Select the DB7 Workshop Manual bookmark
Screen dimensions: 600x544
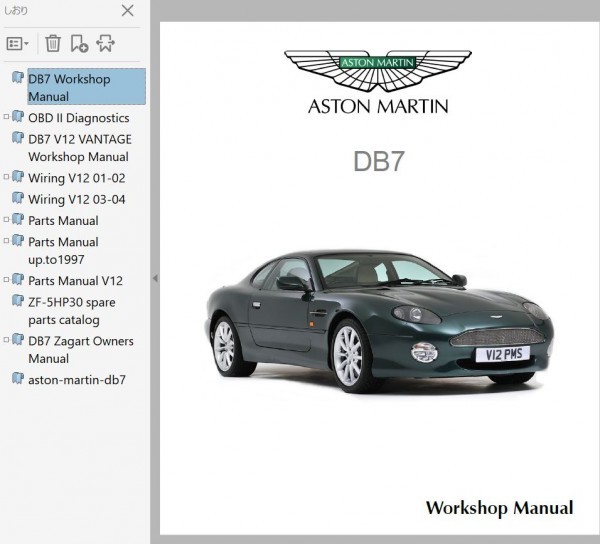point(86,87)
